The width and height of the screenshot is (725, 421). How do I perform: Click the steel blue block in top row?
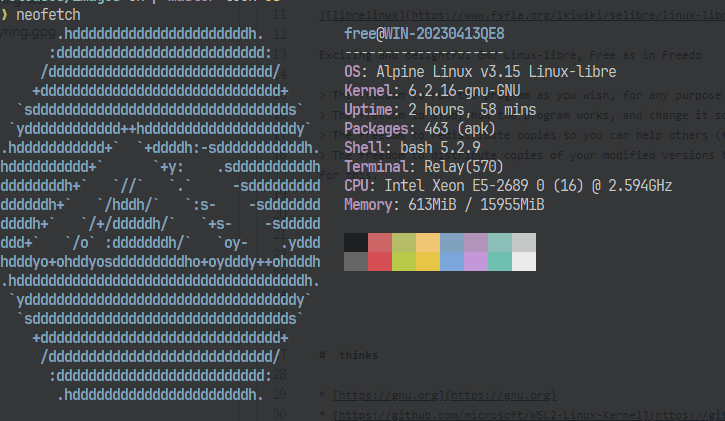coord(452,243)
